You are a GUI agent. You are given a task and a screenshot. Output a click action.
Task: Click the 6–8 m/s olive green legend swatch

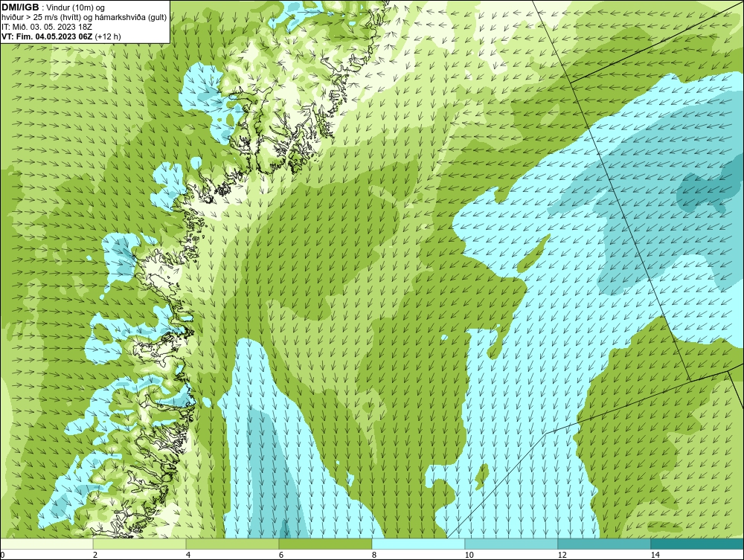[326, 544]
